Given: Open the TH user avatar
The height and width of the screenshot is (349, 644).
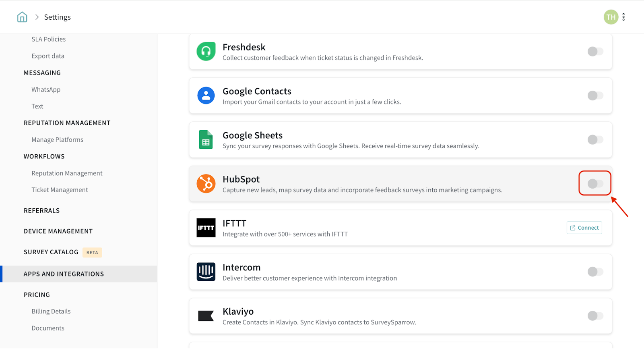Looking at the screenshot, I should pos(611,17).
